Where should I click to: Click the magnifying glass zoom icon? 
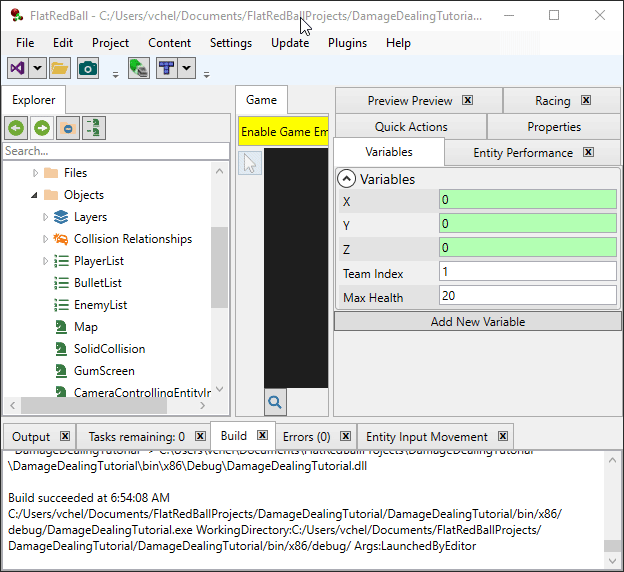[x=276, y=402]
